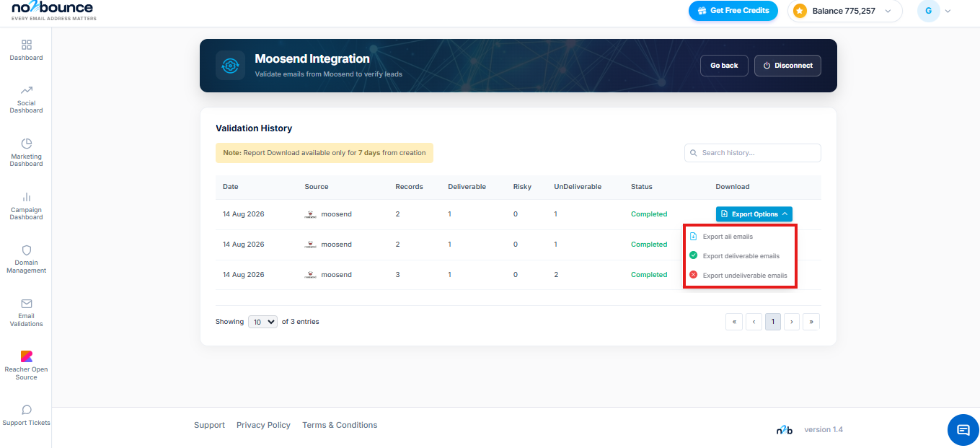This screenshot has height=448, width=980.
Task: Go to the first page of results
Action: pos(734,322)
